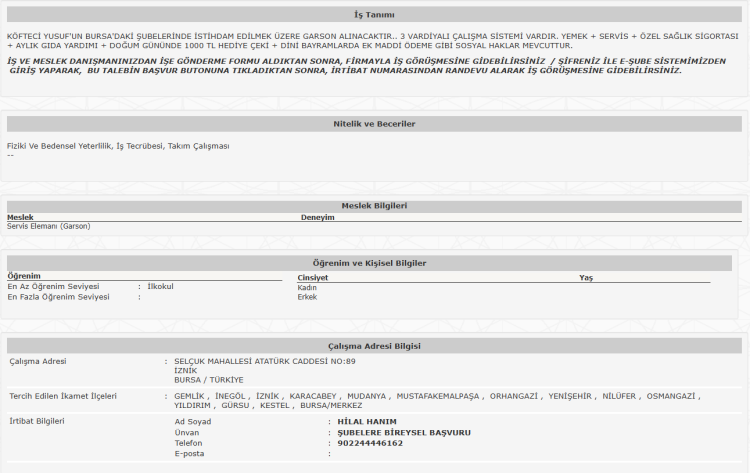Click the phone number 902244446162
Screen dimensions: 750x473
click(371, 443)
